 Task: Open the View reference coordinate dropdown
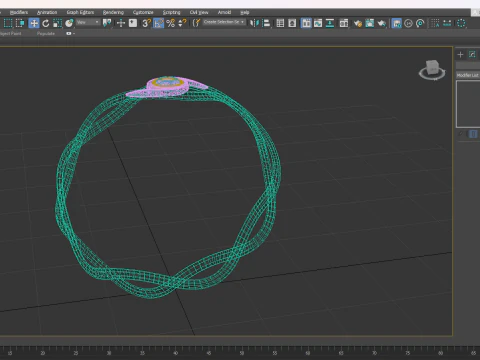point(88,22)
